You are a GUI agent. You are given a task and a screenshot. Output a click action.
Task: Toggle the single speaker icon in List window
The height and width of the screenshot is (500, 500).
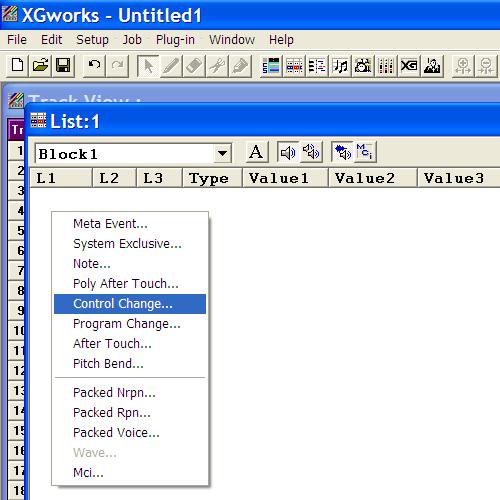(288, 152)
